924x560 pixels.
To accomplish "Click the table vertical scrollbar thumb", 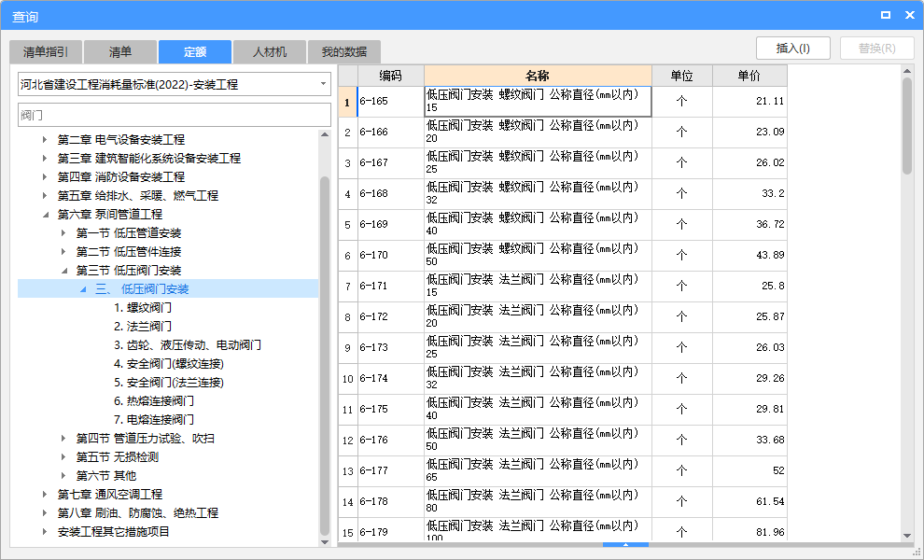I will click(x=907, y=126).
